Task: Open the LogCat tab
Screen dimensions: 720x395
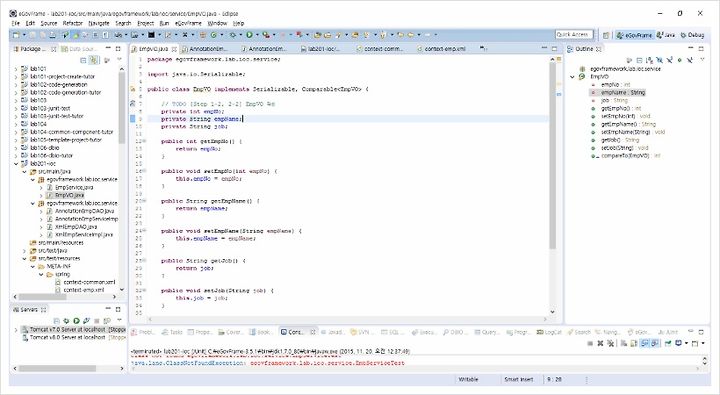Action: point(550,332)
